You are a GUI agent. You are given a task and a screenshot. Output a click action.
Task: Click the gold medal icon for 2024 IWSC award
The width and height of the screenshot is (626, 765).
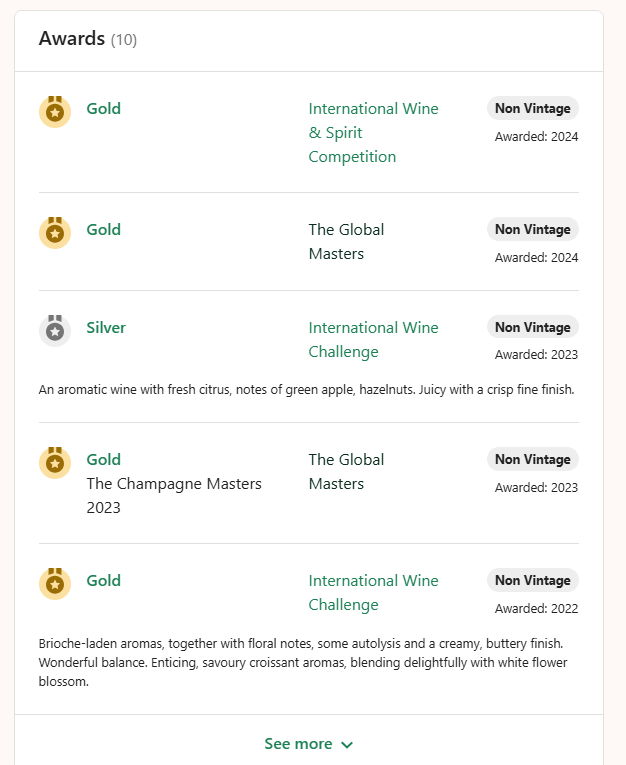(55, 112)
